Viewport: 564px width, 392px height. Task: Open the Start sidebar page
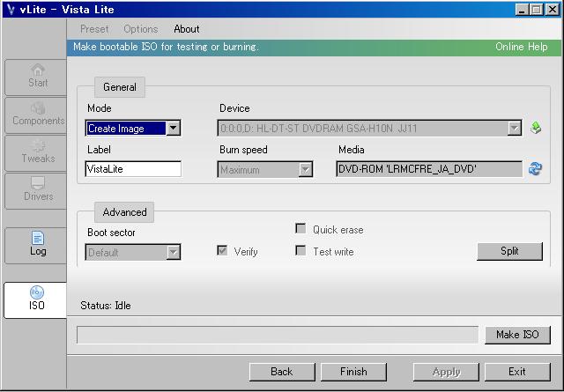(x=36, y=78)
